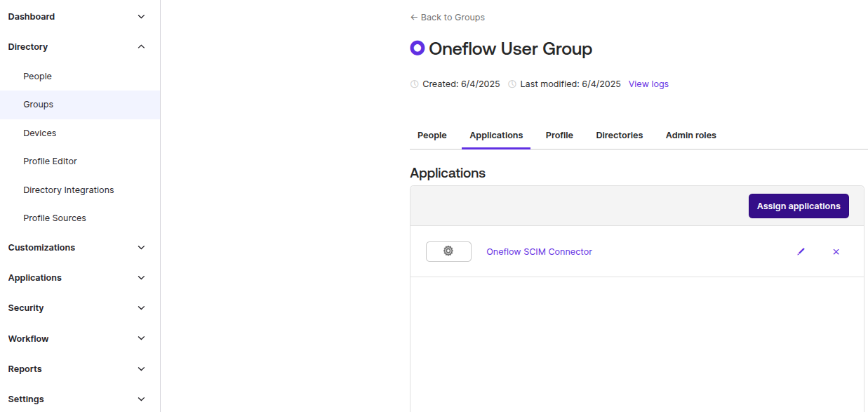Expand the Security section chevron

click(141, 308)
